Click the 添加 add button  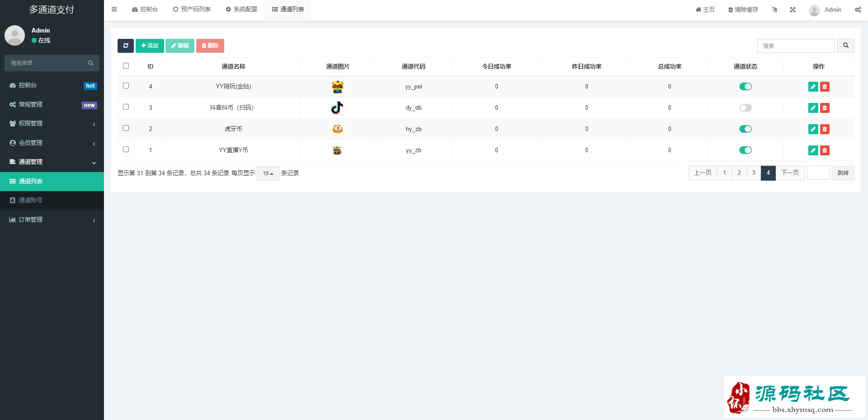coord(150,46)
